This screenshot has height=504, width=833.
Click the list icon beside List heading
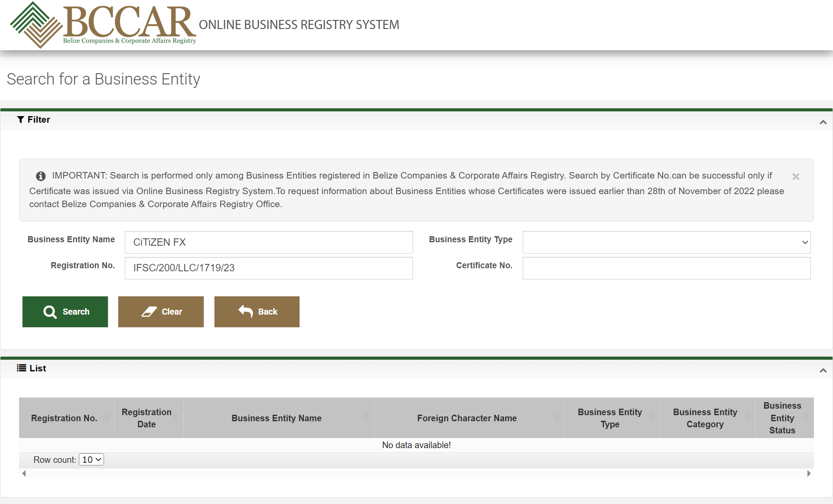tap(21, 368)
